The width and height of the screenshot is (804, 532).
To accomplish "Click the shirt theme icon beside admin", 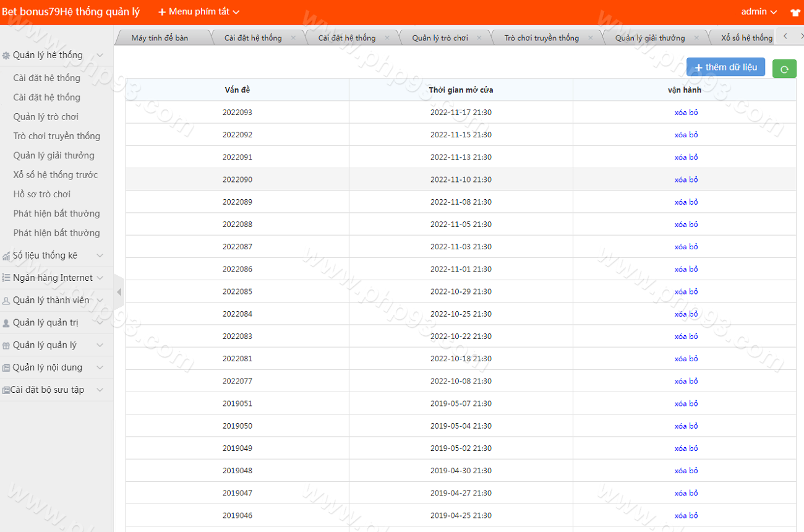I will [x=795, y=12].
